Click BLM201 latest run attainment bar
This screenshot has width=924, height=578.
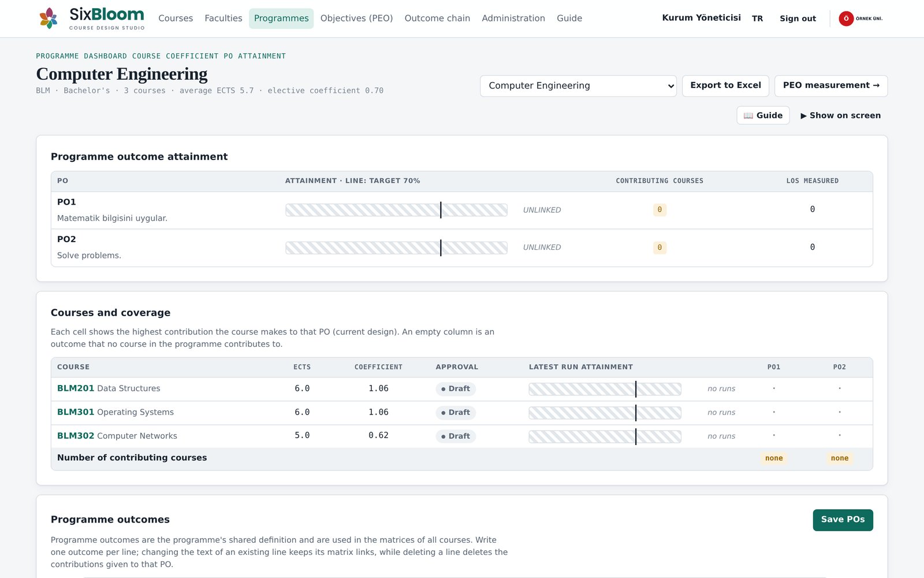pyautogui.click(x=605, y=389)
